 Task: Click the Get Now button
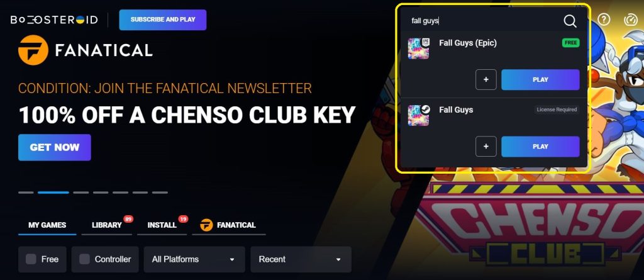coord(55,147)
